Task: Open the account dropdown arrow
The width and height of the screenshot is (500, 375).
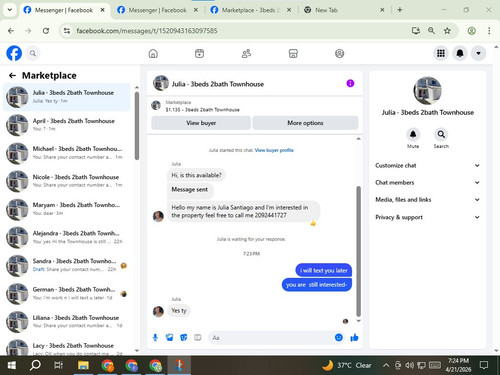Action: pos(478,53)
